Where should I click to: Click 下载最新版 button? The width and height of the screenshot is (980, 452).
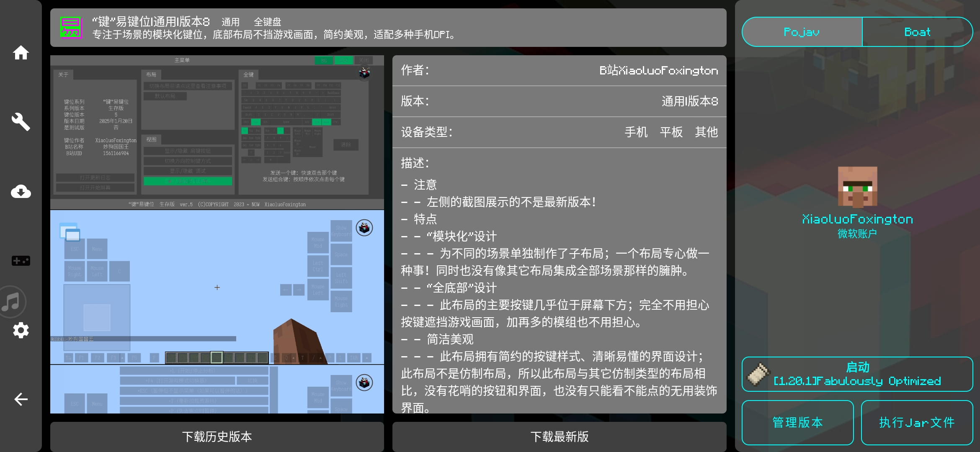[x=559, y=437]
